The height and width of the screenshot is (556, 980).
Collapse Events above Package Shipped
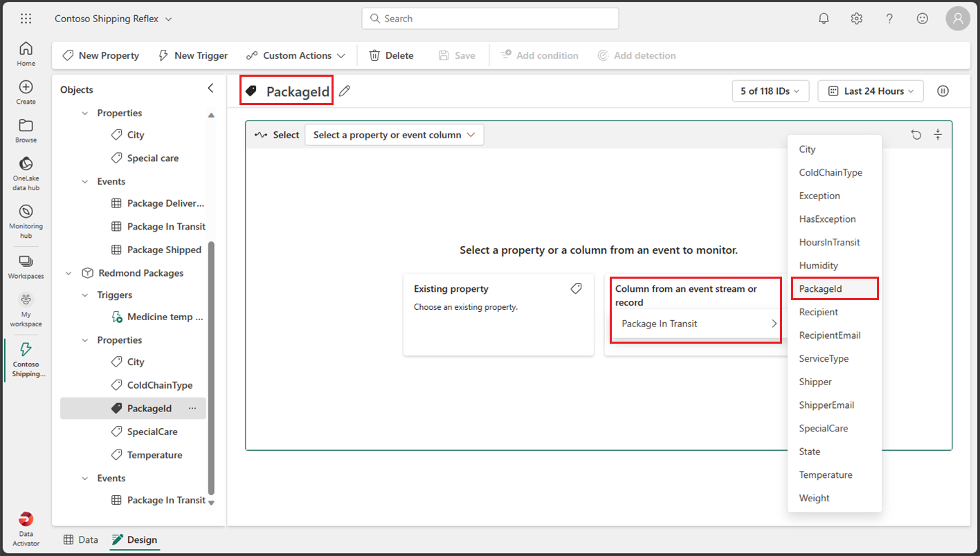tap(85, 182)
